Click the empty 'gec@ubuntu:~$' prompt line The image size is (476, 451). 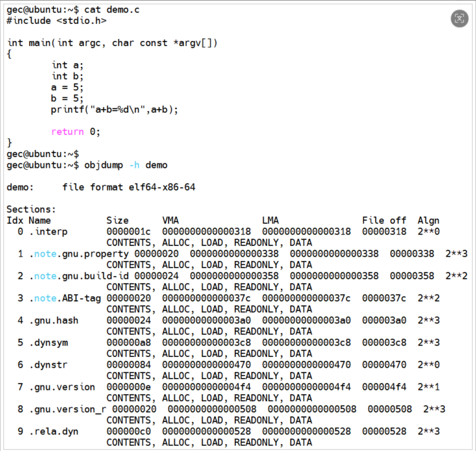click(42, 154)
